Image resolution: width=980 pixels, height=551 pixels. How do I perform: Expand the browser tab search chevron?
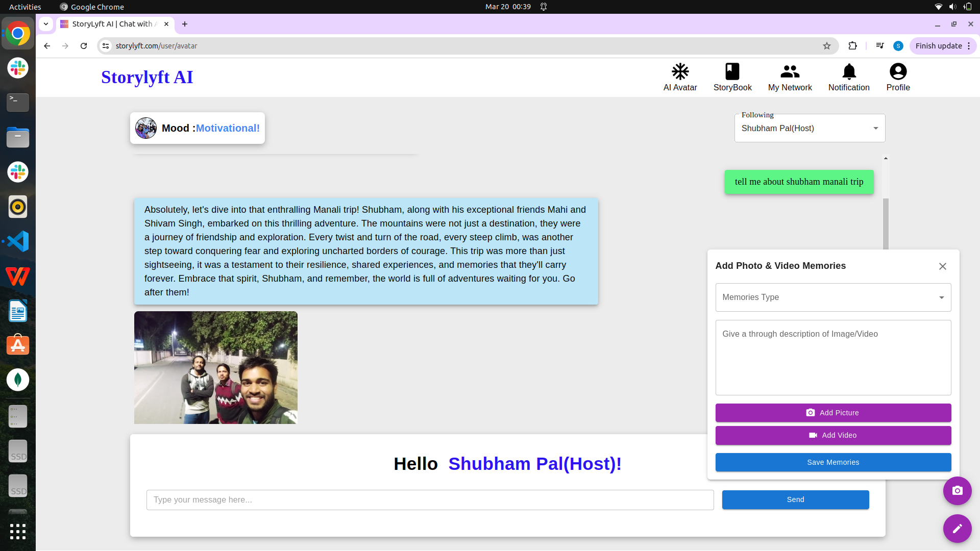(45, 24)
